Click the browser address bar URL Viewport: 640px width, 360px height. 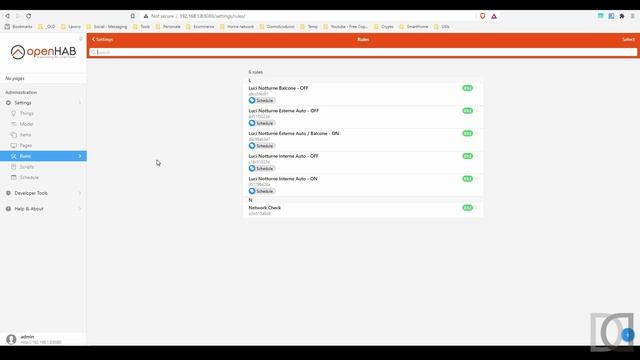(x=212, y=16)
